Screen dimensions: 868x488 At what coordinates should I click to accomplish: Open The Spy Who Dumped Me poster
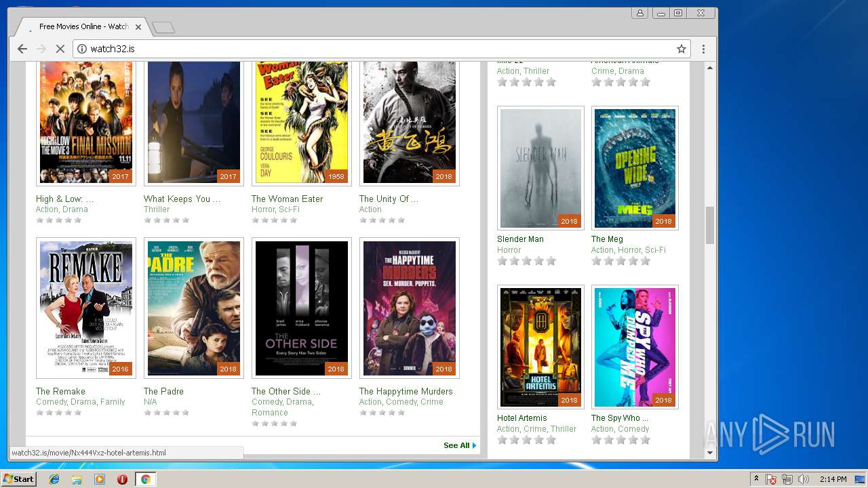[635, 347]
